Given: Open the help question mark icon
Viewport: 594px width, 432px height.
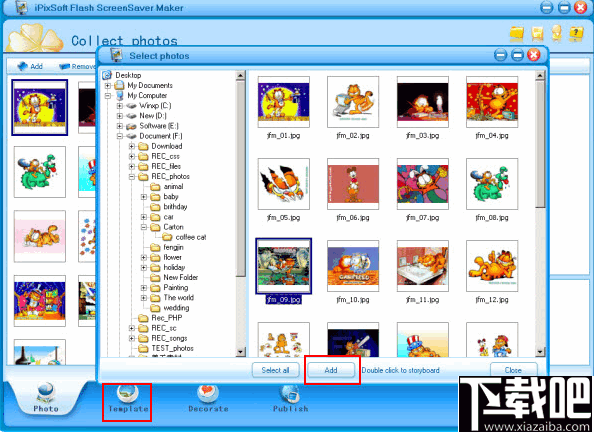Looking at the screenshot, I should click(x=576, y=34).
